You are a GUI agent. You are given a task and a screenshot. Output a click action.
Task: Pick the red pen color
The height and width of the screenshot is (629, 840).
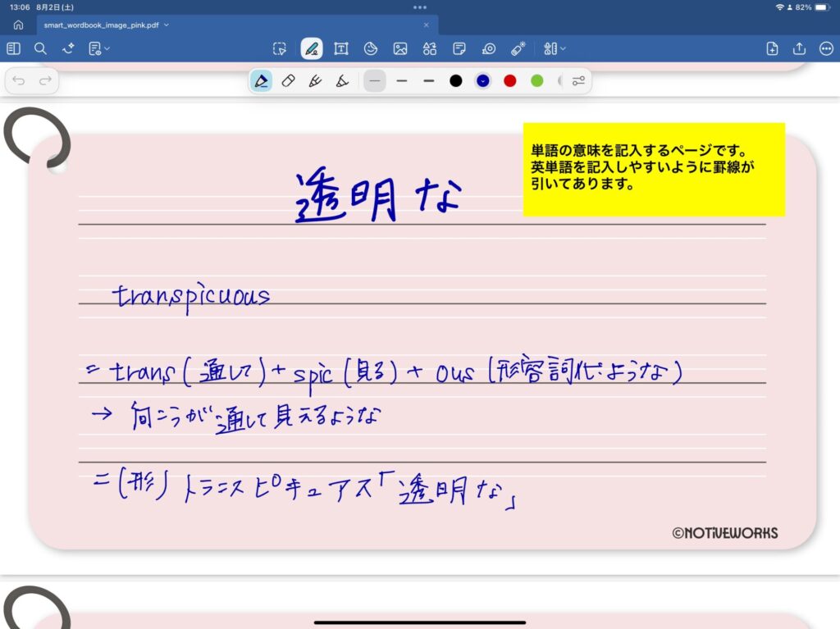(x=510, y=81)
